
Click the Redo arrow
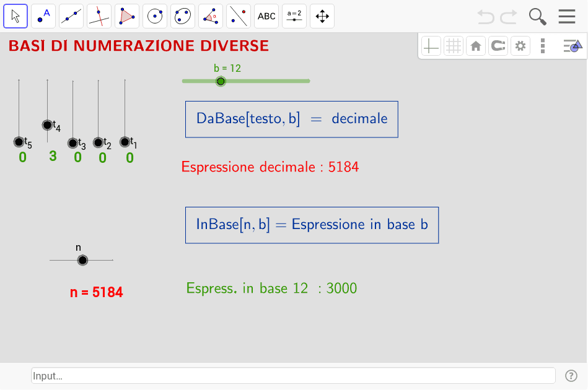(509, 17)
